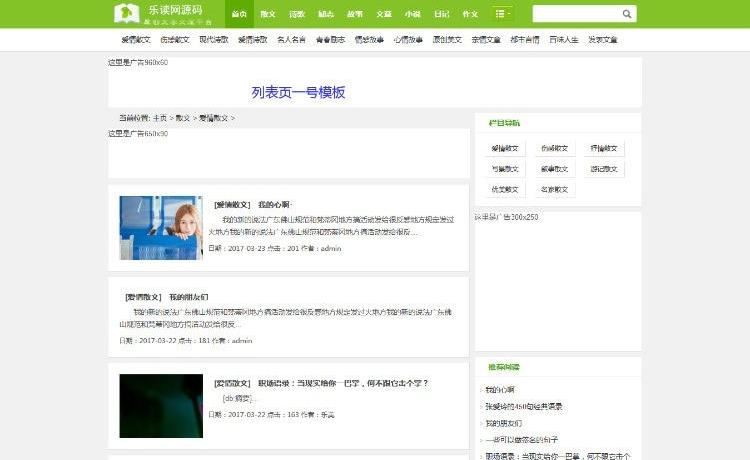Open the 百味人生 sub-navigation link
Viewport: 750px width, 460px height.
(x=564, y=40)
